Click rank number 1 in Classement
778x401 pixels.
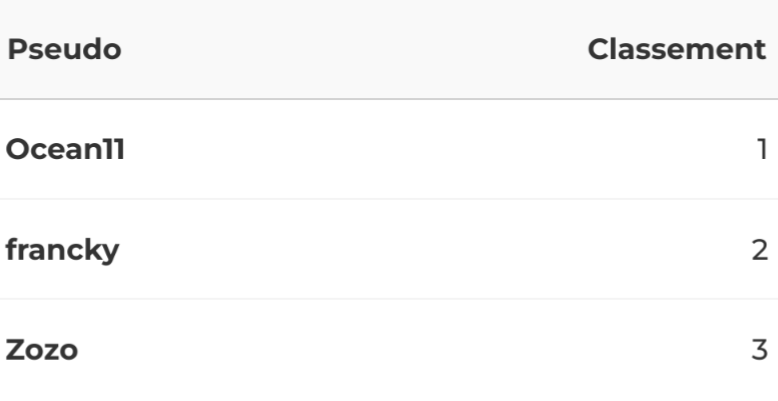[x=761, y=151]
